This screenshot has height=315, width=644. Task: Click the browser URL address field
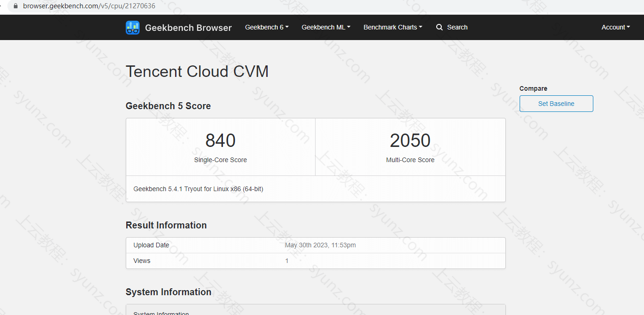coord(89,6)
